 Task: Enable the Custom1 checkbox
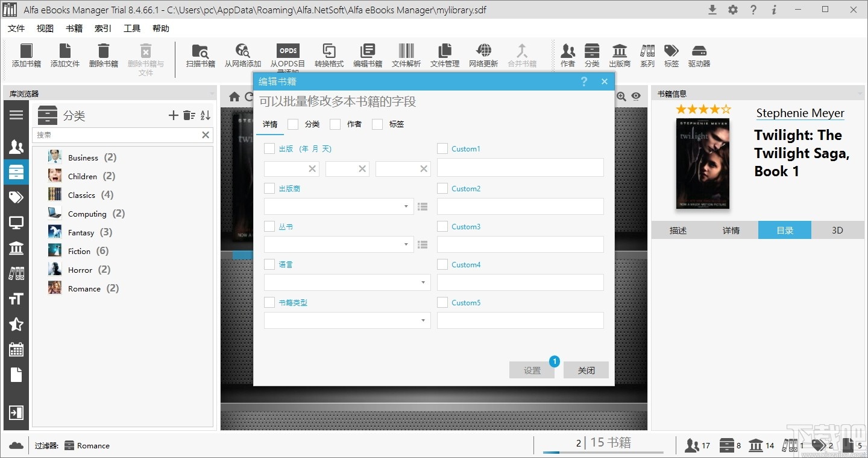pyautogui.click(x=441, y=148)
